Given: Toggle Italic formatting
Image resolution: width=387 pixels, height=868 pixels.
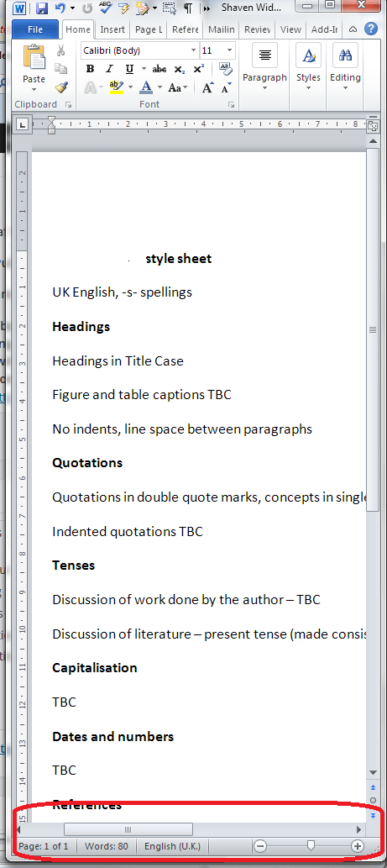Looking at the screenshot, I should pos(109,69).
